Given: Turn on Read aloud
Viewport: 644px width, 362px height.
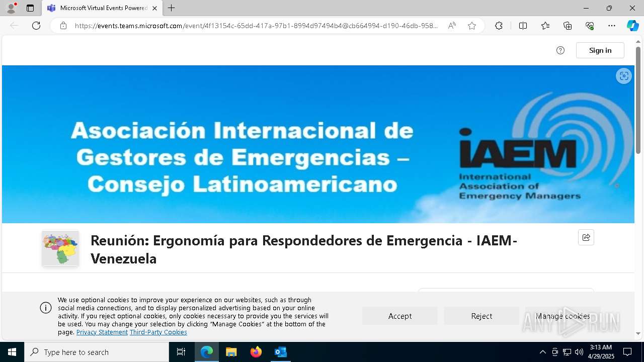Looking at the screenshot, I should coord(452,26).
